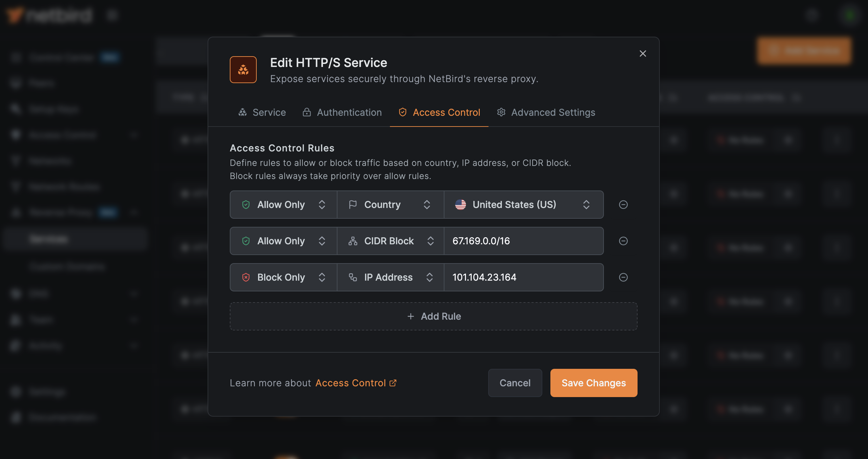Click the shield icon on the Allow Only country rule
This screenshot has width=868, height=459.
(x=246, y=205)
